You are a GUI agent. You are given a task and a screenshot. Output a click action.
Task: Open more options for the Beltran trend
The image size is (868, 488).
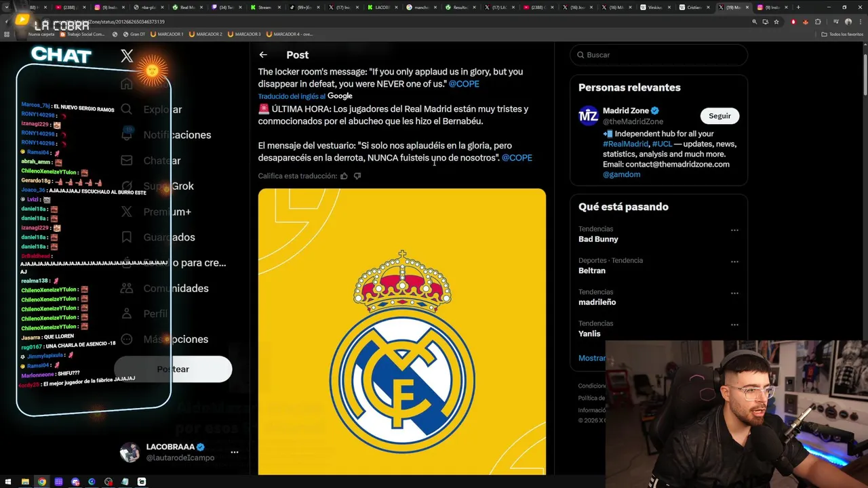coord(734,262)
